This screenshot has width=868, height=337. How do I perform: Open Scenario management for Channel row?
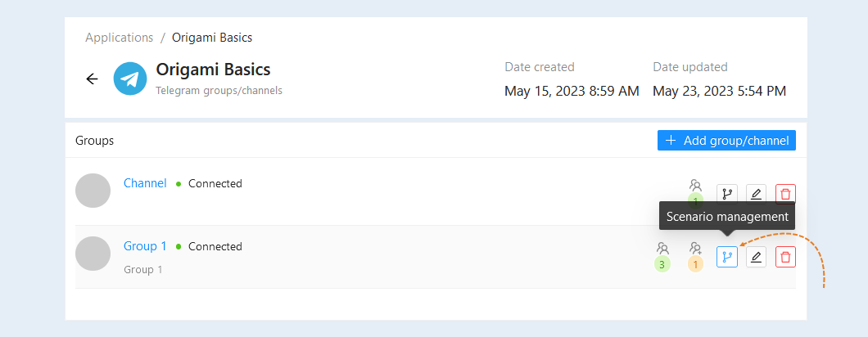(x=727, y=194)
